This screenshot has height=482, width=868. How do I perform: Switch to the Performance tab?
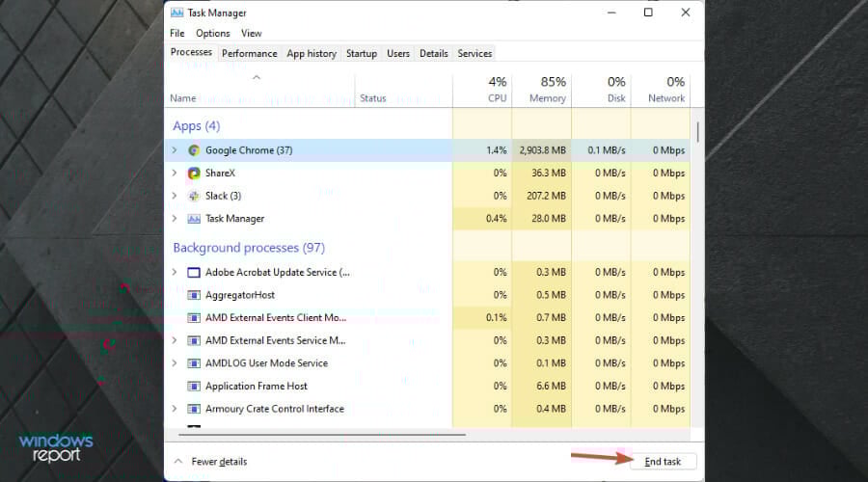249,53
